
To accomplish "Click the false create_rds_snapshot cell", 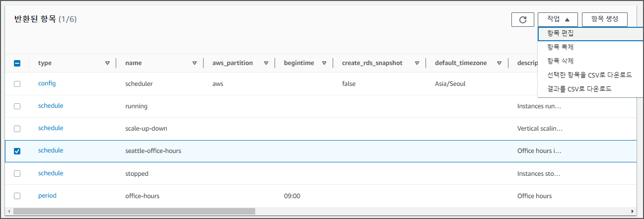I will pos(349,84).
